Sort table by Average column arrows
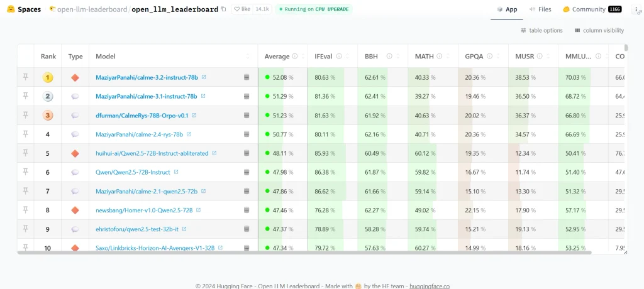Image resolution: width=644 pixels, height=289 pixels. coord(303,57)
